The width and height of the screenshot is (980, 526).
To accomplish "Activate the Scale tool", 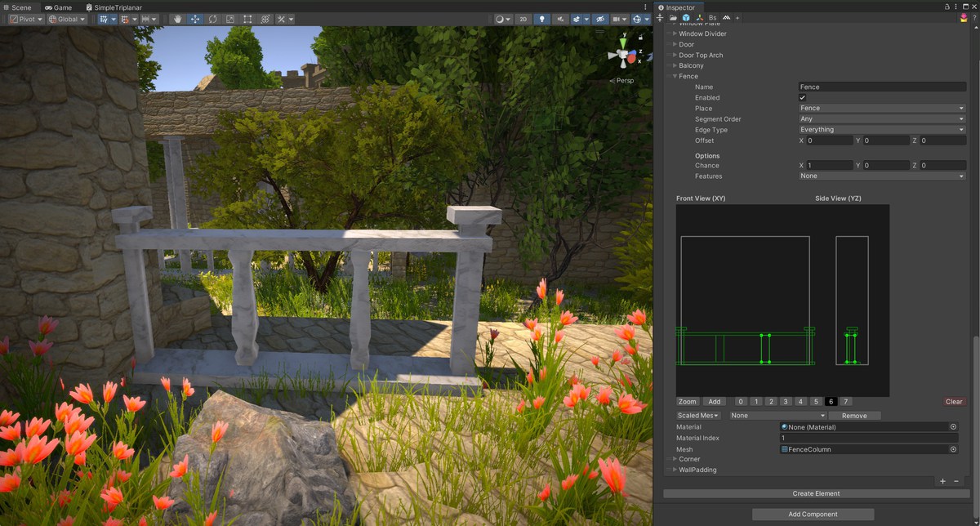I will pyautogui.click(x=229, y=19).
